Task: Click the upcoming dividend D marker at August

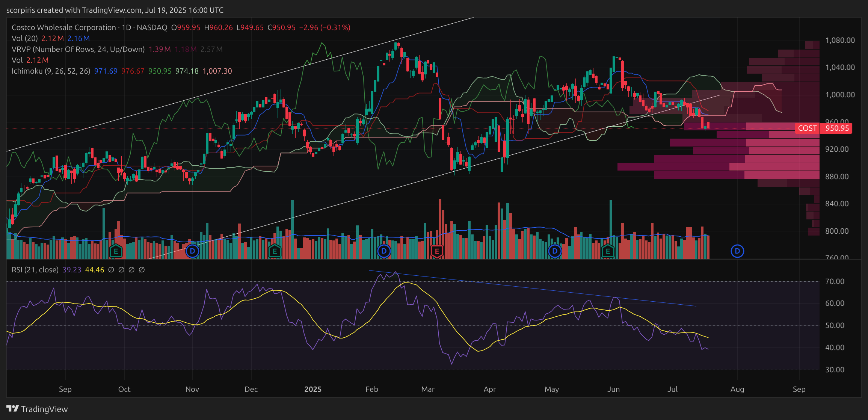Action: [x=737, y=251]
